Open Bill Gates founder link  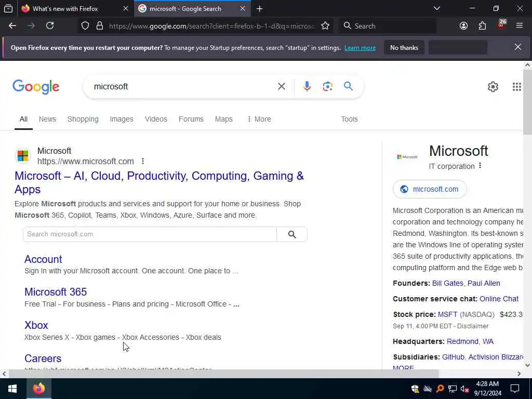coord(447,283)
